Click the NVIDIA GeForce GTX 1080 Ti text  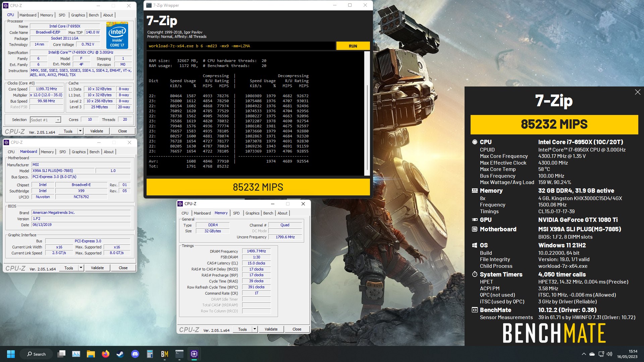click(578, 220)
